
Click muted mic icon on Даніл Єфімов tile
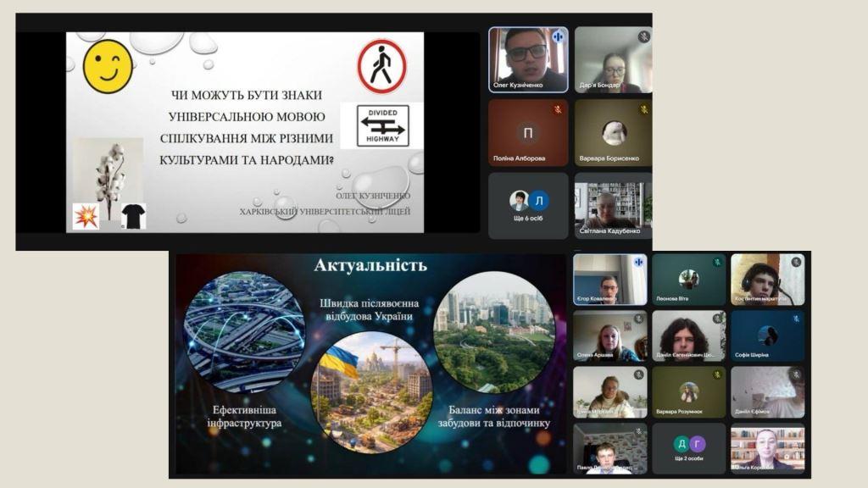(796, 374)
